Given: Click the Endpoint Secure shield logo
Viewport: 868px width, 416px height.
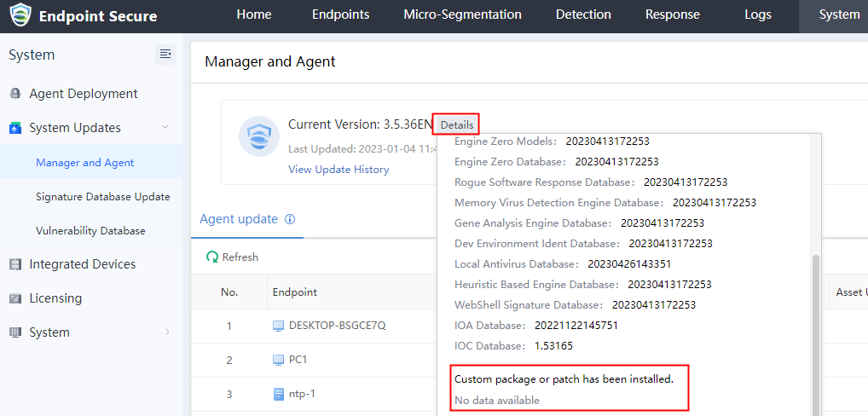Looking at the screenshot, I should pos(20,15).
